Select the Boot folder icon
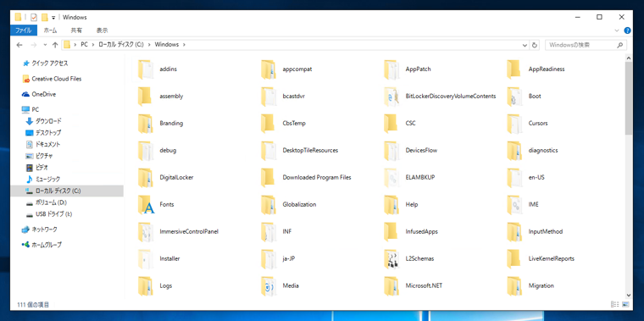Screen dimensions: 644x321 (514, 97)
